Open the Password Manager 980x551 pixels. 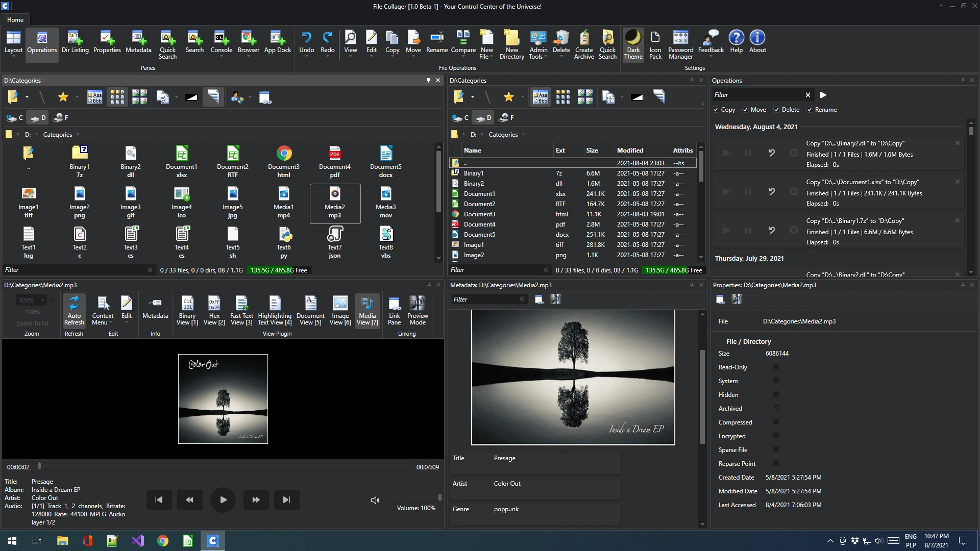coord(680,44)
